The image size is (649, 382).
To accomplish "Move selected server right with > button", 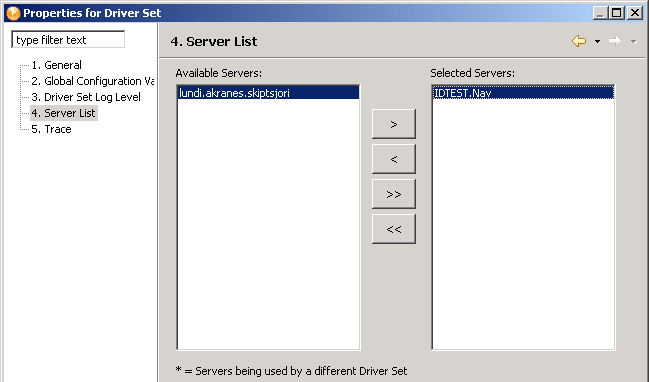I will (x=394, y=124).
